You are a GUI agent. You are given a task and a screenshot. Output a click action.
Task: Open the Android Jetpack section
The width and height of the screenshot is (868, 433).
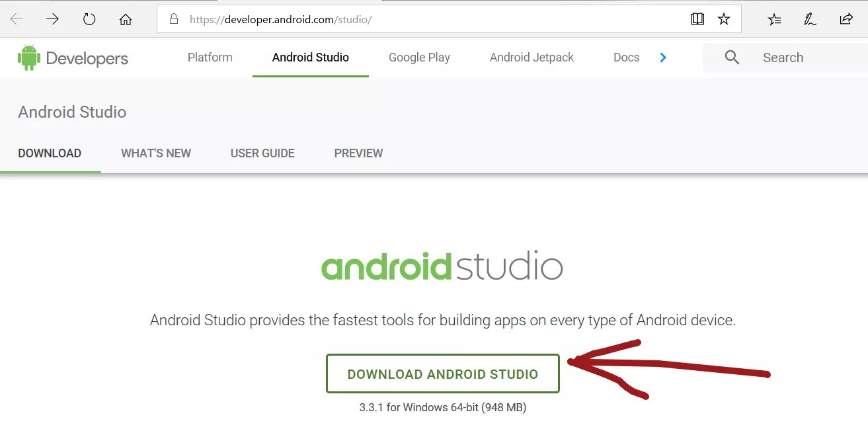coord(531,58)
